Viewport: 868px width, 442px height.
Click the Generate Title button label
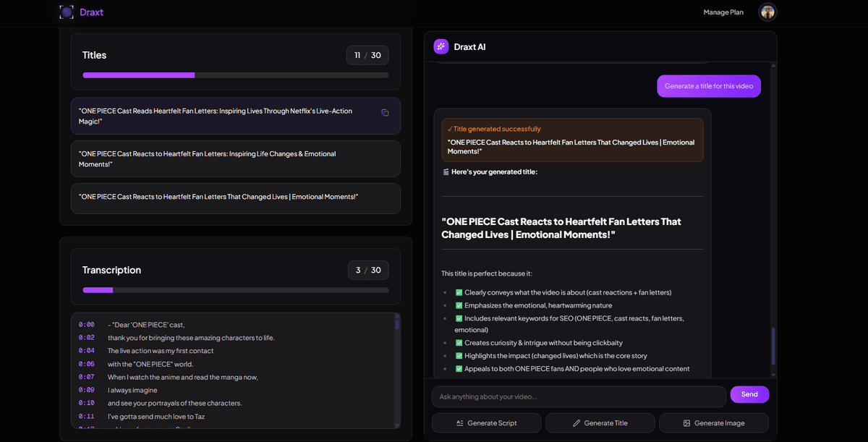[x=605, y=423]
